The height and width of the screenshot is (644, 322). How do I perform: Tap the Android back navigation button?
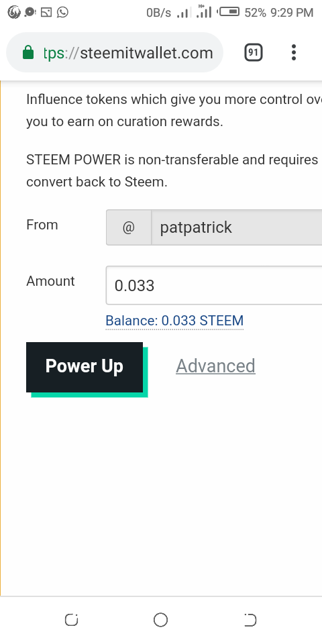[x=250, y=620]
